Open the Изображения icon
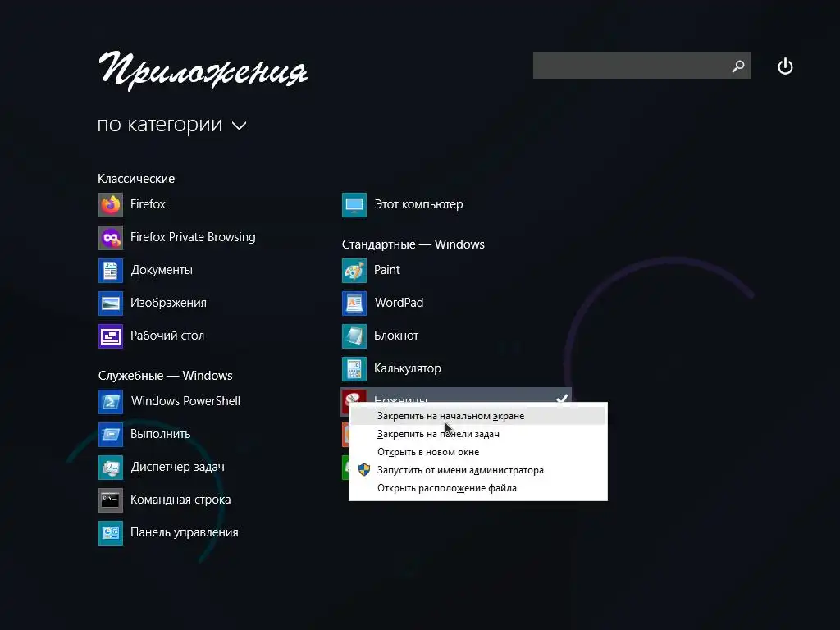This screenshot has width=840, height=630. click(111, 304)
